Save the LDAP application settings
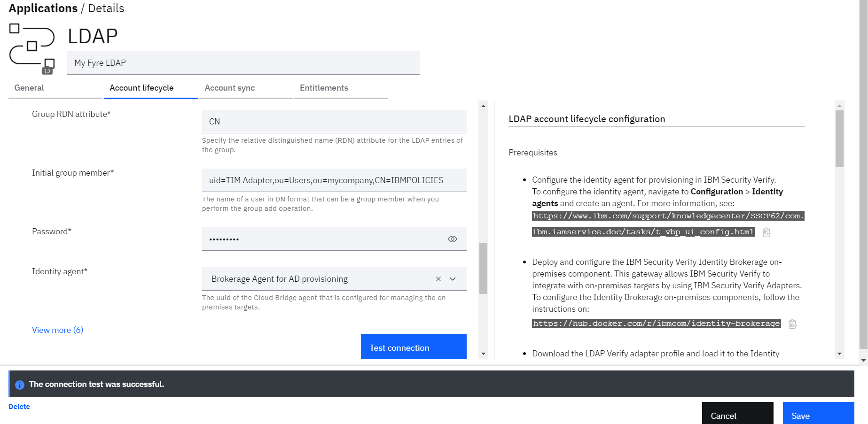868x424 pixels. pos(819,413)
